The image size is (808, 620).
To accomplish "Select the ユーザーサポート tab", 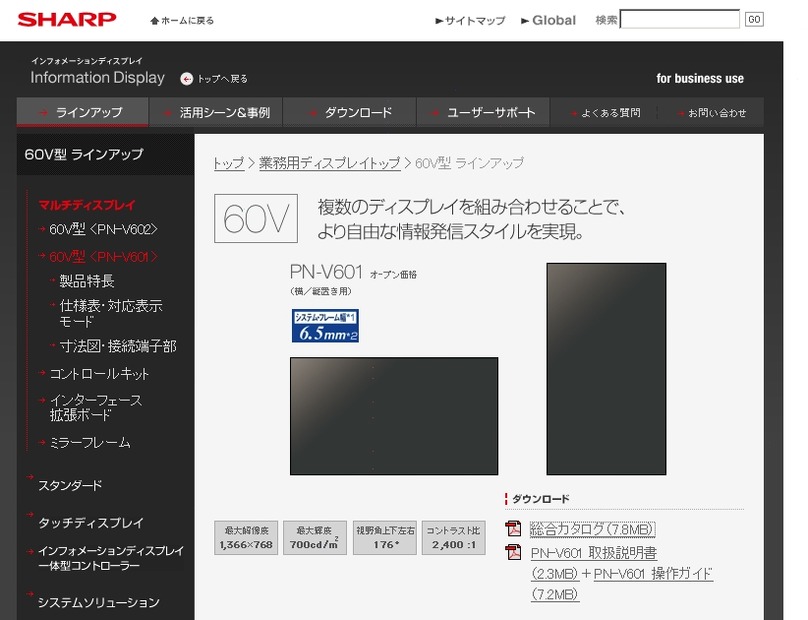I will [483, 112].
